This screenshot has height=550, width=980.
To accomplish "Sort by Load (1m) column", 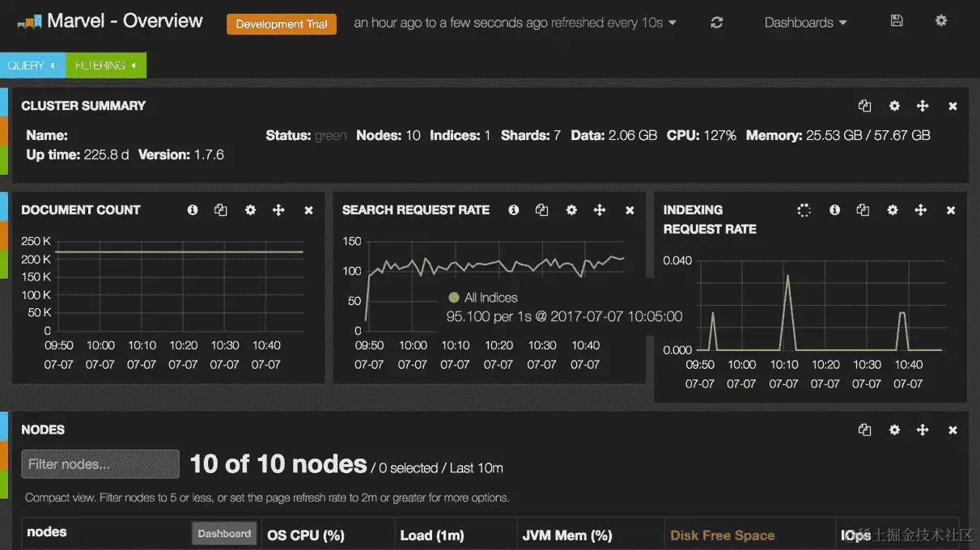I will coord(432,535).
